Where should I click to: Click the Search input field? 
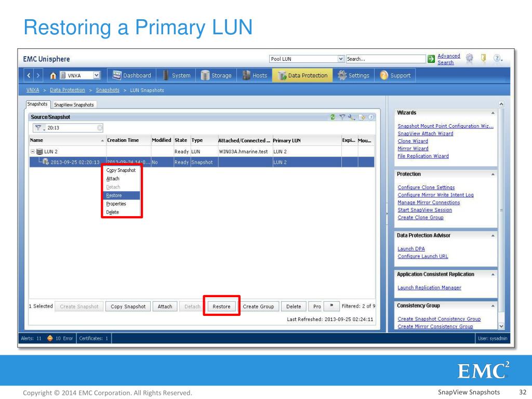click(385, 59)
